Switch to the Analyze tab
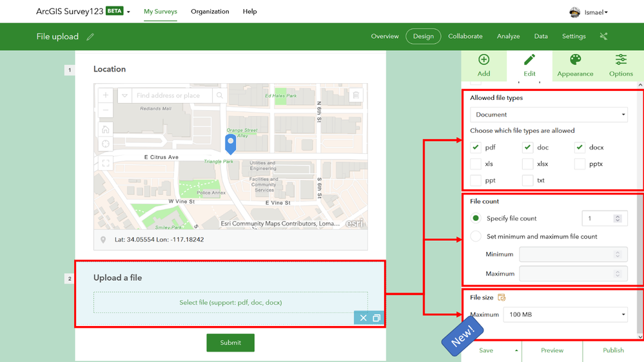This screenshot has height=362, width=644. (x=508, y=36)
